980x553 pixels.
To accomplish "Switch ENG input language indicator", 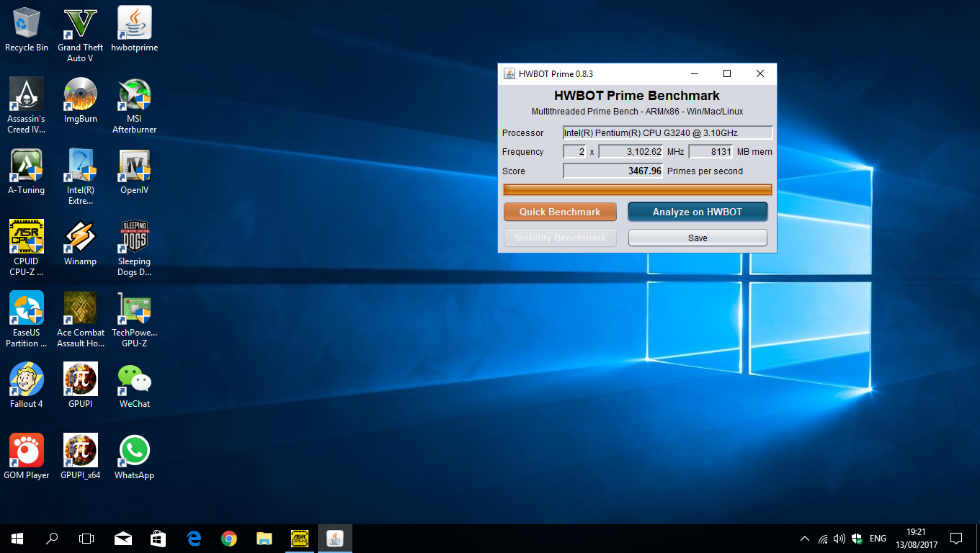I will (878, 539).
